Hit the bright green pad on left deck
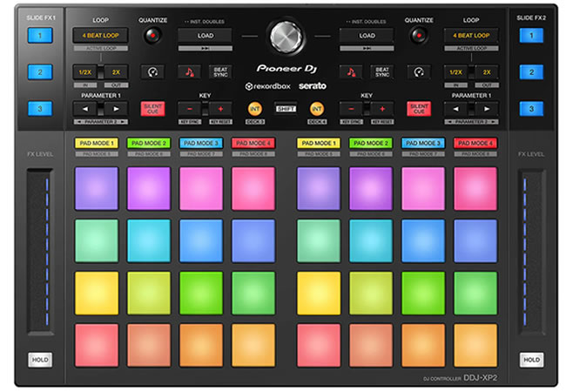The height and width of the screenshot is (392, 566). pos(201,293)
